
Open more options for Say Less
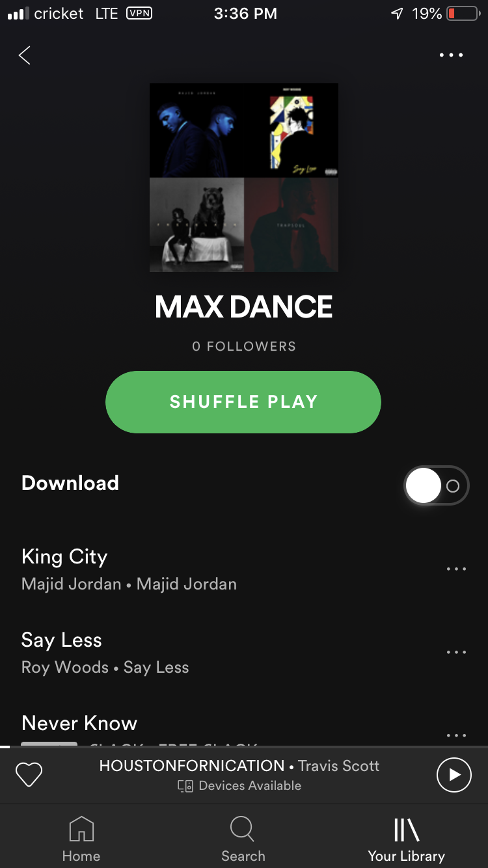pos(456,652)
